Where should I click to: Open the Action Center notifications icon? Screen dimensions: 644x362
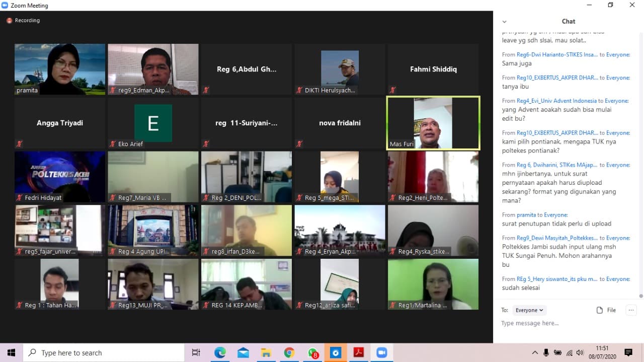pos(628,353)
